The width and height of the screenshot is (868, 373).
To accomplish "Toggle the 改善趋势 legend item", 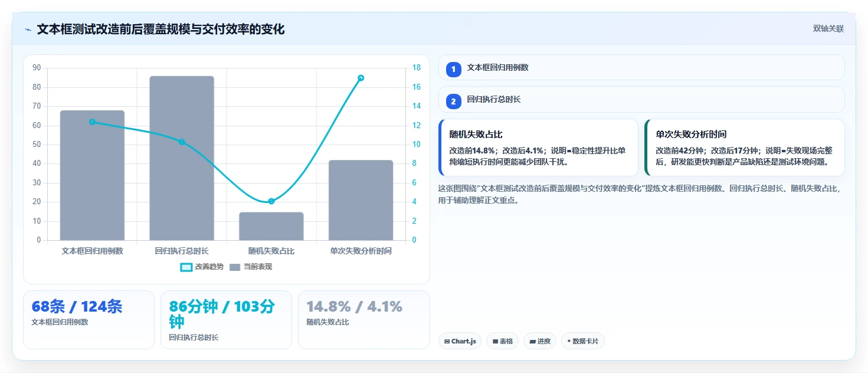I will [202, 267].
